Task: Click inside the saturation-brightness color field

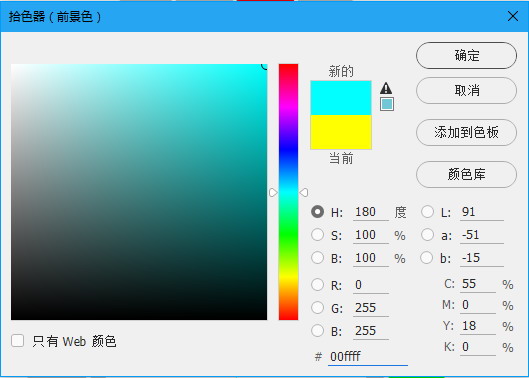Action: click(x=139, y=192)
